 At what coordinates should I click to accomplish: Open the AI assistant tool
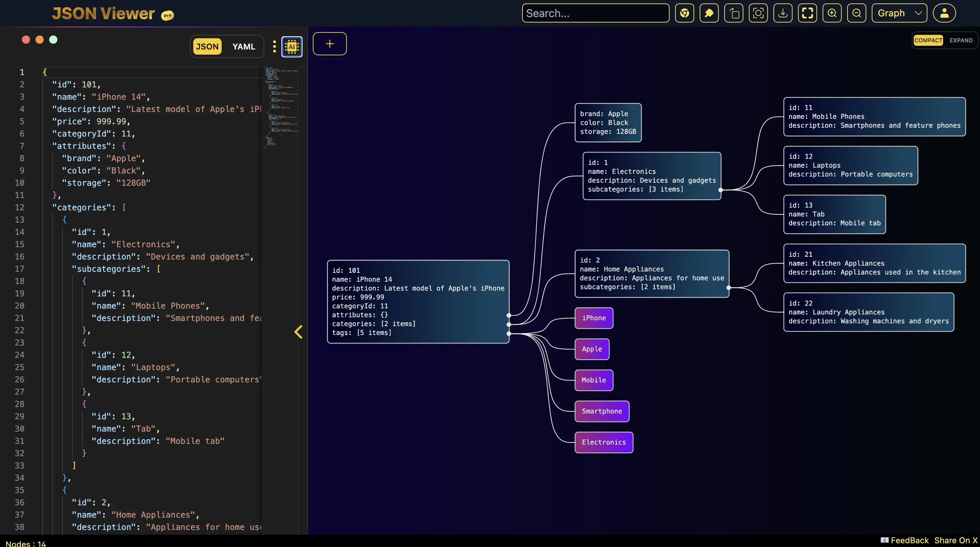[292, 46]
